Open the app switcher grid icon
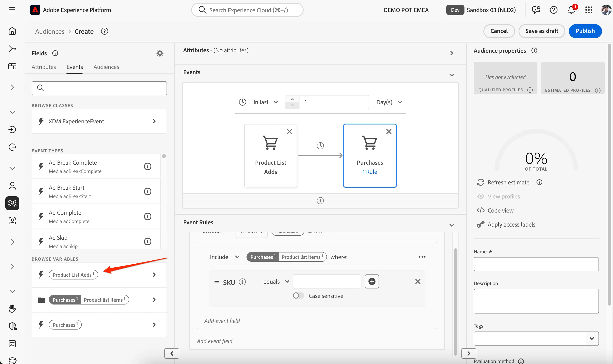The width and height of the screenshot is (613, 364). point(588,10)
